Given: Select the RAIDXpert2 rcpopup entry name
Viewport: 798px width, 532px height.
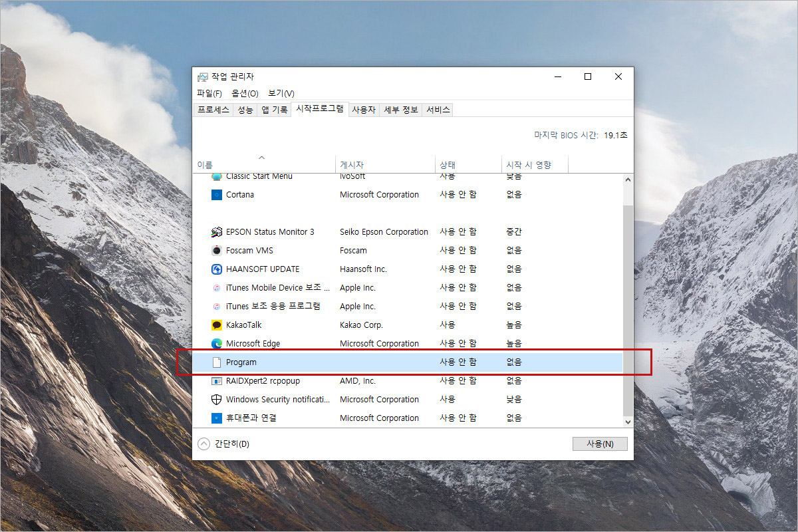Looking at the screenshot, I should pos(263,381).
